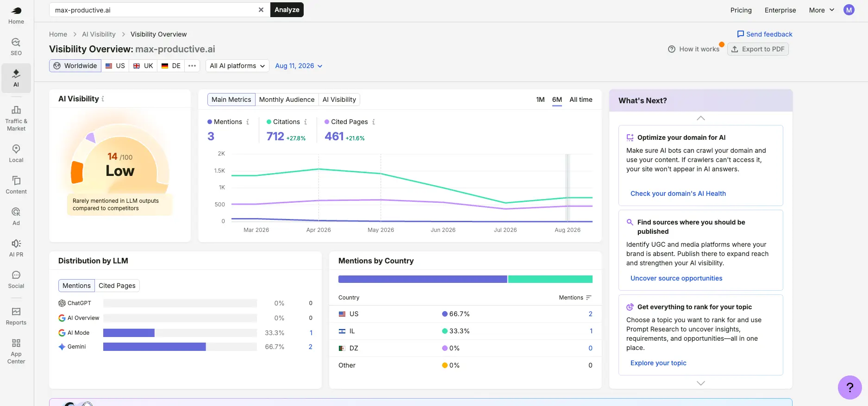Open How it works

693,49
